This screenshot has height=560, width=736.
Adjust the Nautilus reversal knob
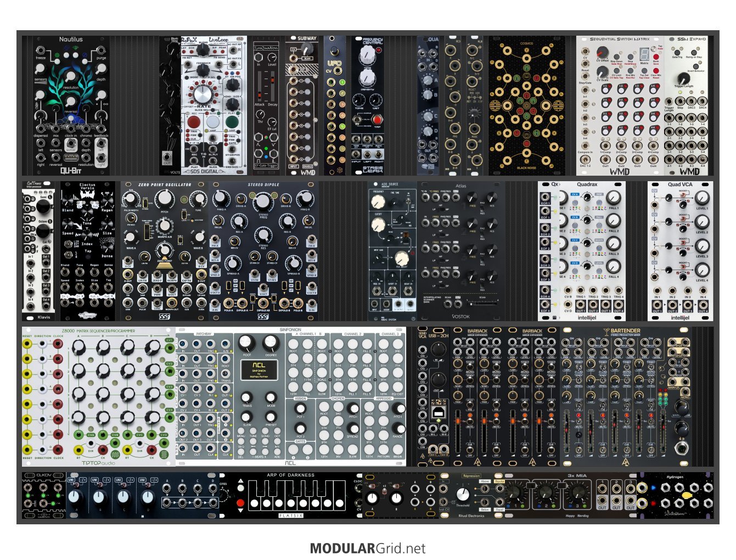71,102
